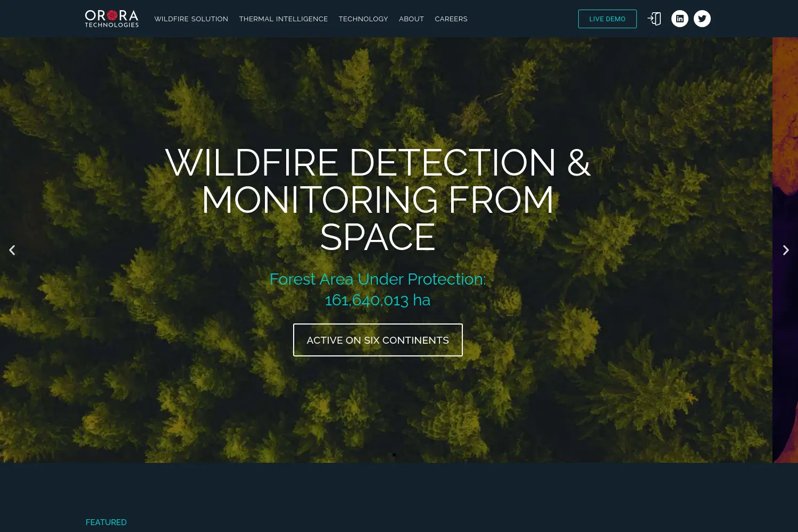Click the login arrow icon
The height and width of the screenshot is (532, 798).
[654, 19]
